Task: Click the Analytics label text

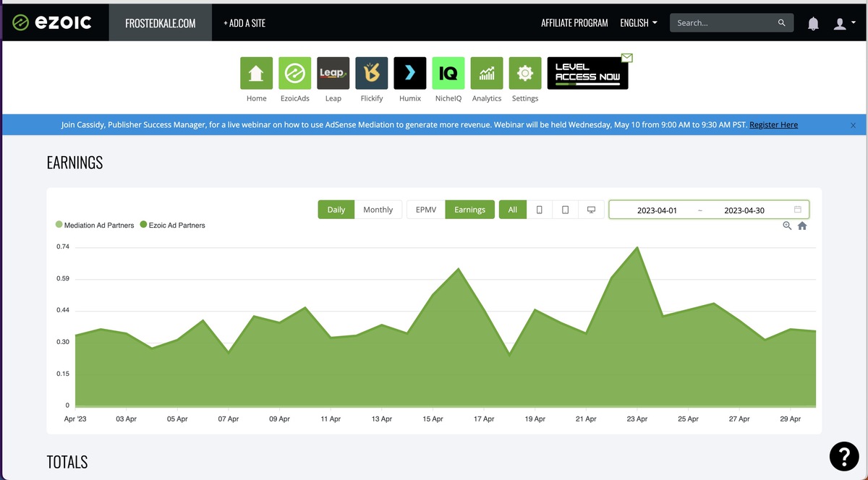Action: point(487,98)
